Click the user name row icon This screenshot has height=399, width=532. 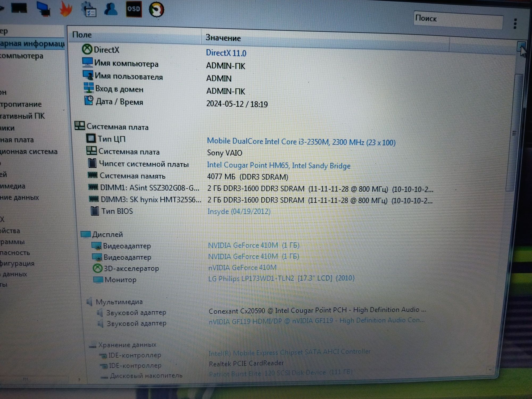coord(88,75)
